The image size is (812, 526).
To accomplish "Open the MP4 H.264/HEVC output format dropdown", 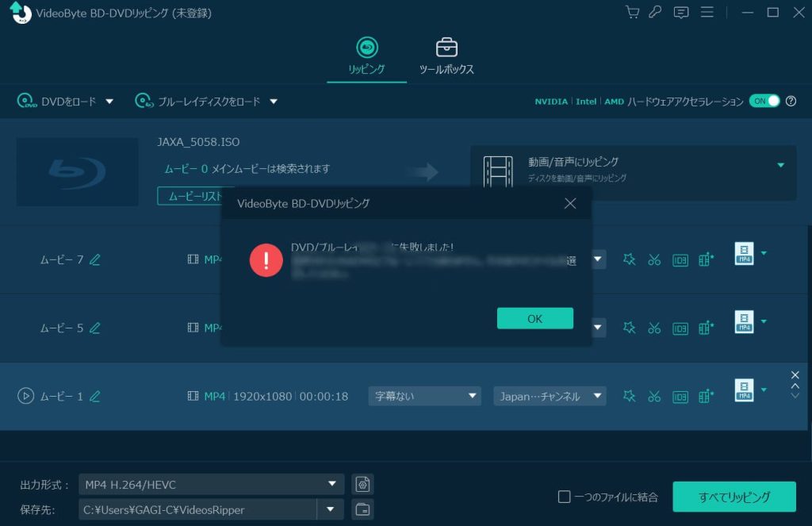I will tap(211, 485).
